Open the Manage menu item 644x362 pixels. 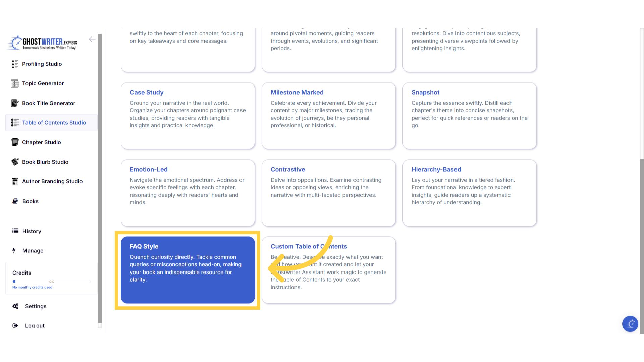[x=33, y=251]
